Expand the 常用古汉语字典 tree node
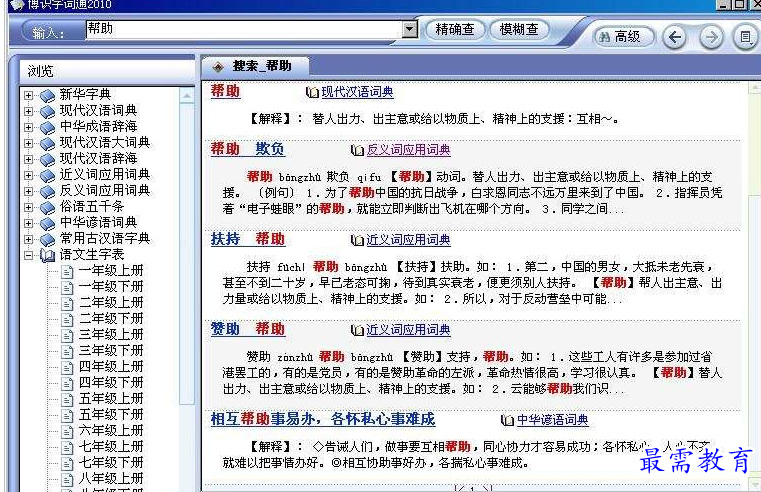This screenshot has height=492, width=761. coord(29,239)
